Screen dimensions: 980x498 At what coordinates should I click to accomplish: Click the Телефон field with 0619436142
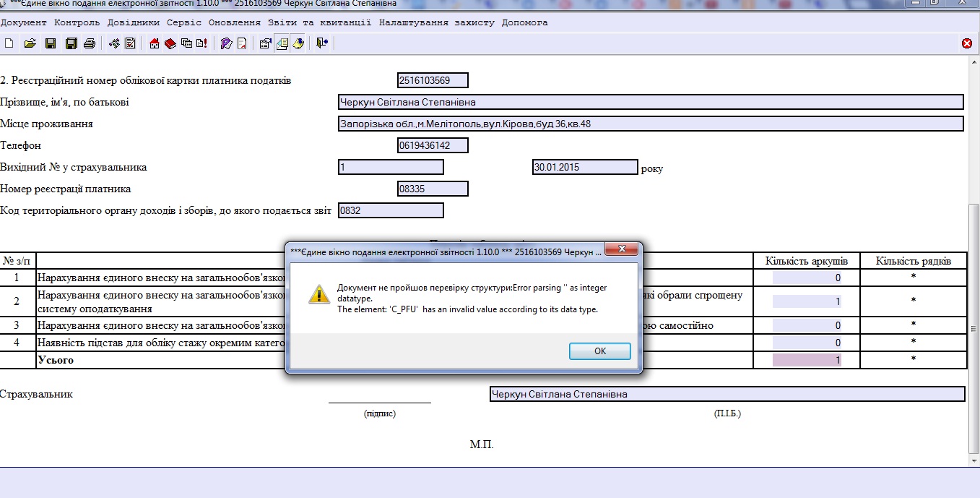point(433,145)
